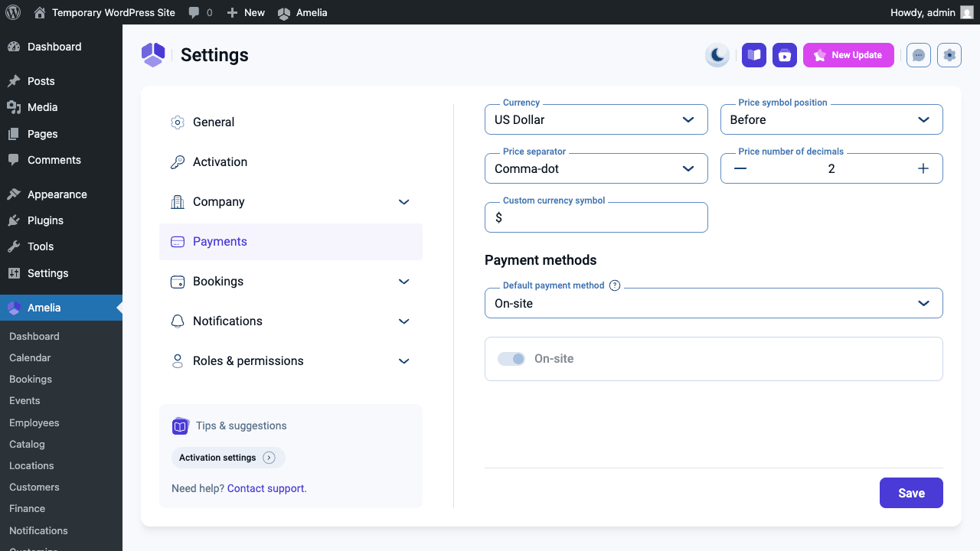Open Price symbol position dropdown
Image resolution: width=980 pixels, height=551 pixels.
click(831, 119)
